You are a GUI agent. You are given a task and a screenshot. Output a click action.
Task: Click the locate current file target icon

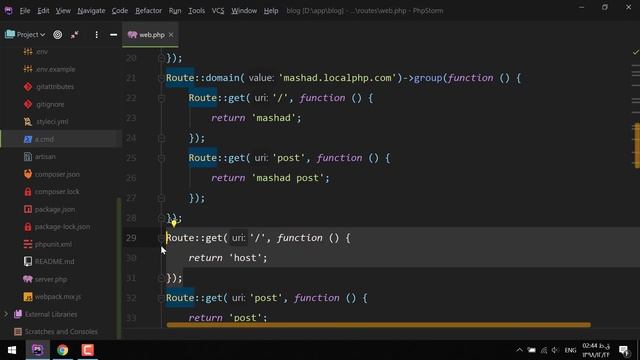click(x=58, y=35)
